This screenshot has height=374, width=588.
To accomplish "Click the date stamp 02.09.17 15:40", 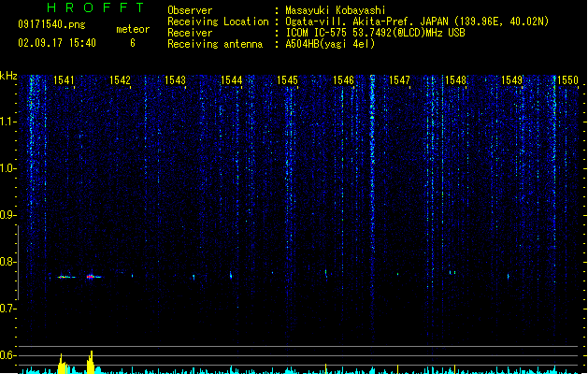I will coord(57,43).
